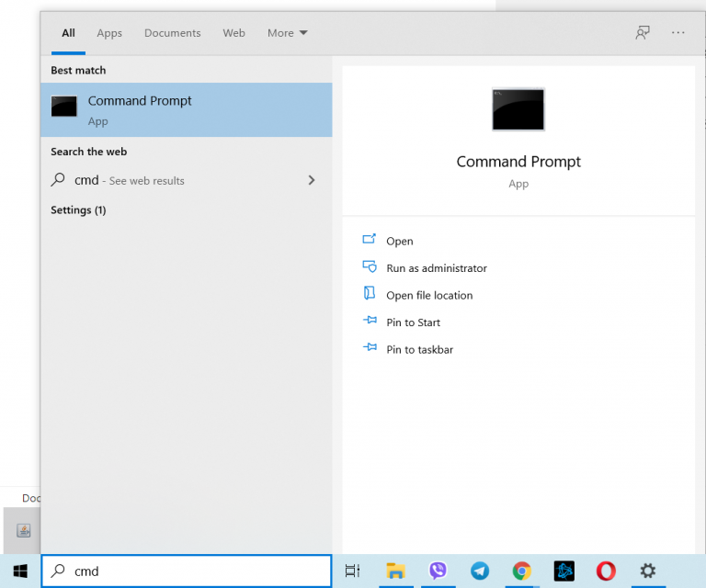Screen dimensions: 706x588
Task: Switch to the Apps tab
Action: (x=109, y=33)
